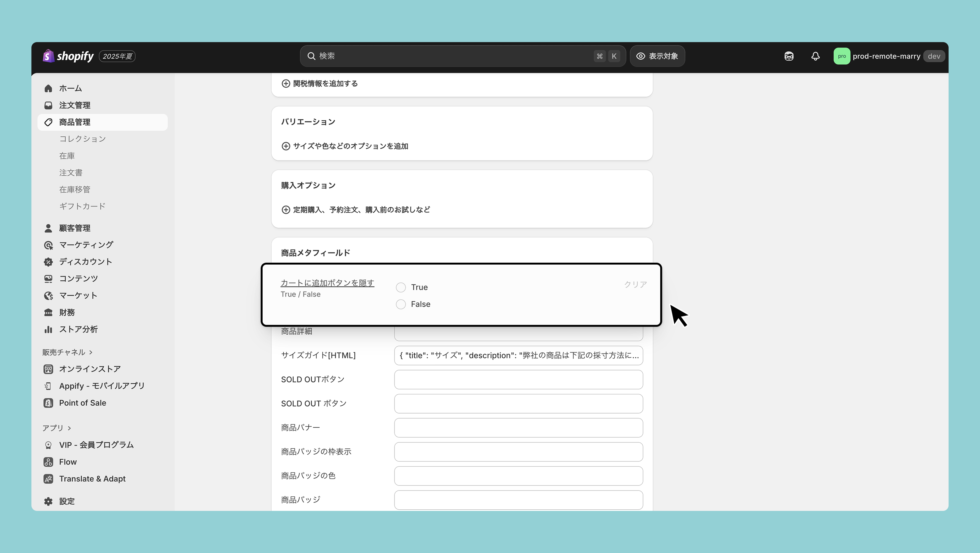
Task: Select the False radio button
Action: tap(400, 304)
